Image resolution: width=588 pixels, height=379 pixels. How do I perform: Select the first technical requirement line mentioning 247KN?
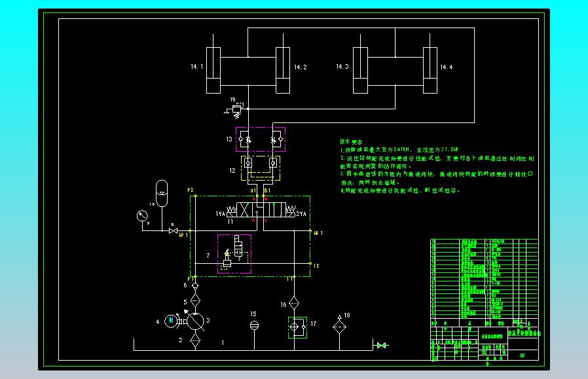[x=399, y=149]
